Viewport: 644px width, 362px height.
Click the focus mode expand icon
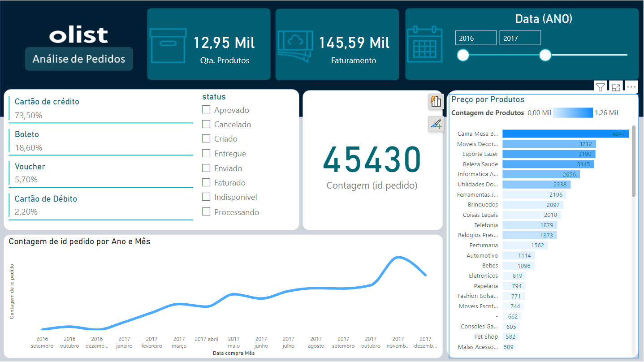[616, 87]
